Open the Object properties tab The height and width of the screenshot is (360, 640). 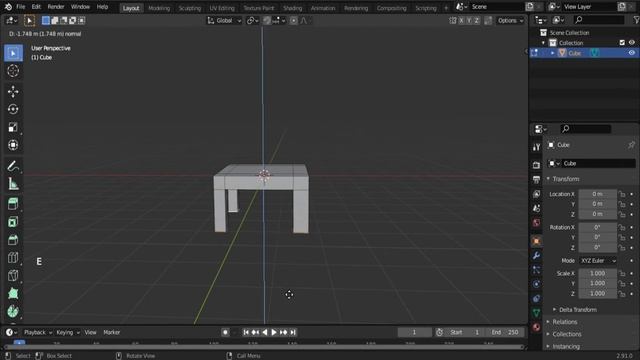[x=536, y=241]
